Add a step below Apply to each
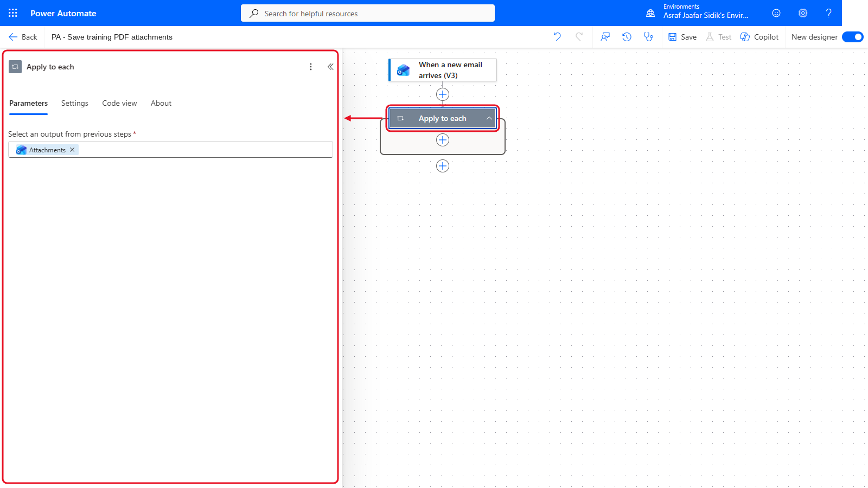Image resolution: width=868 pixels, height=488 pixels. tap(443, 166)
